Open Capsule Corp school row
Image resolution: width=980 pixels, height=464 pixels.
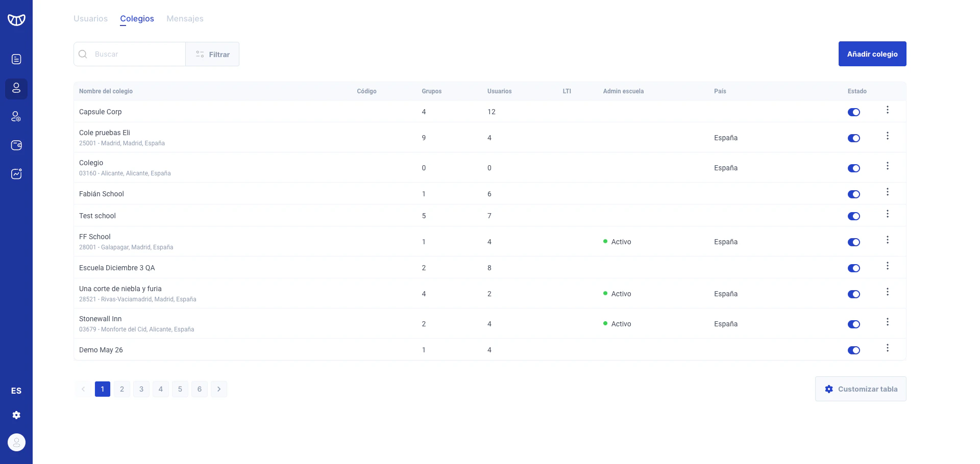(x=490, y=112)
